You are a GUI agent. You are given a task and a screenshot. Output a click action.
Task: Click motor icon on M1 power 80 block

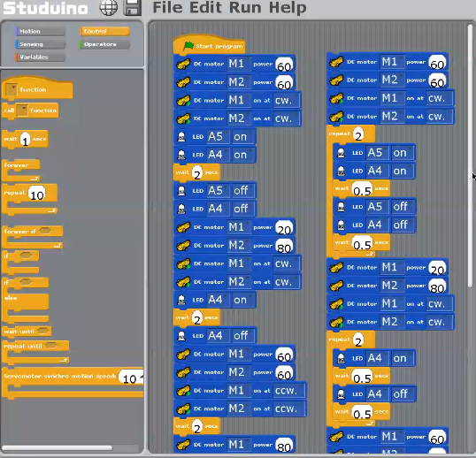[x=183, y=445]
